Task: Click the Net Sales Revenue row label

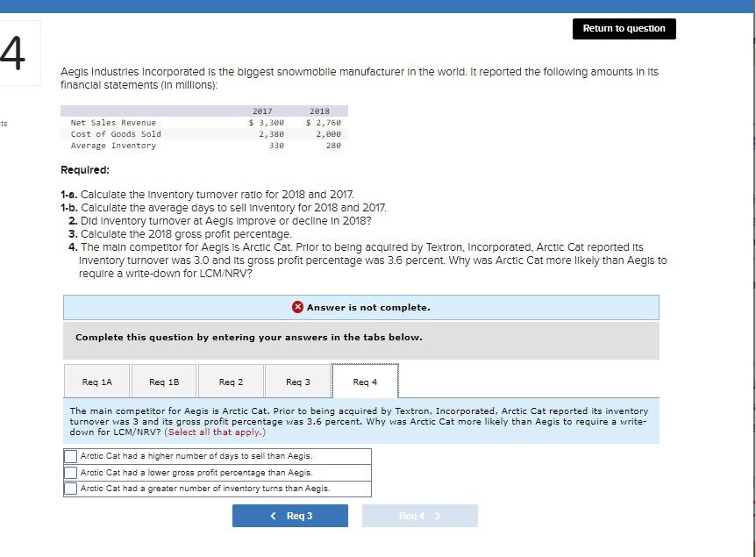Action: 113,123
